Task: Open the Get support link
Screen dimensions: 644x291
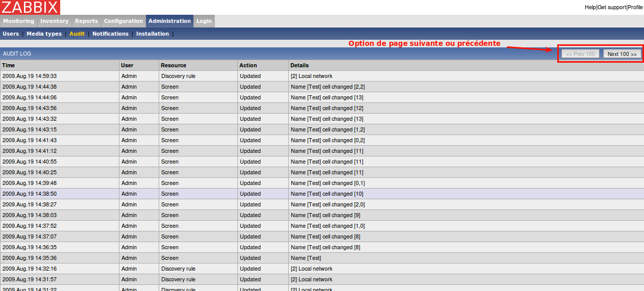Action: coord(611,7)
